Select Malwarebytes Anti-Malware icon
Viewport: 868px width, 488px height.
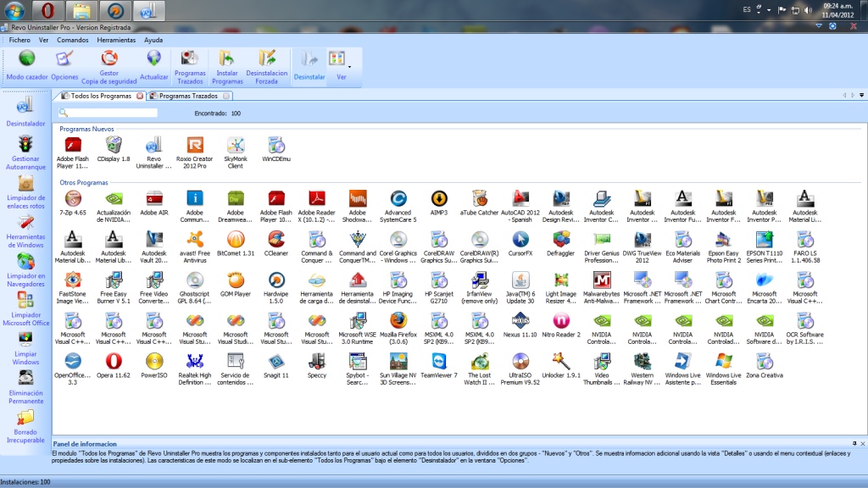pos(602,287)
